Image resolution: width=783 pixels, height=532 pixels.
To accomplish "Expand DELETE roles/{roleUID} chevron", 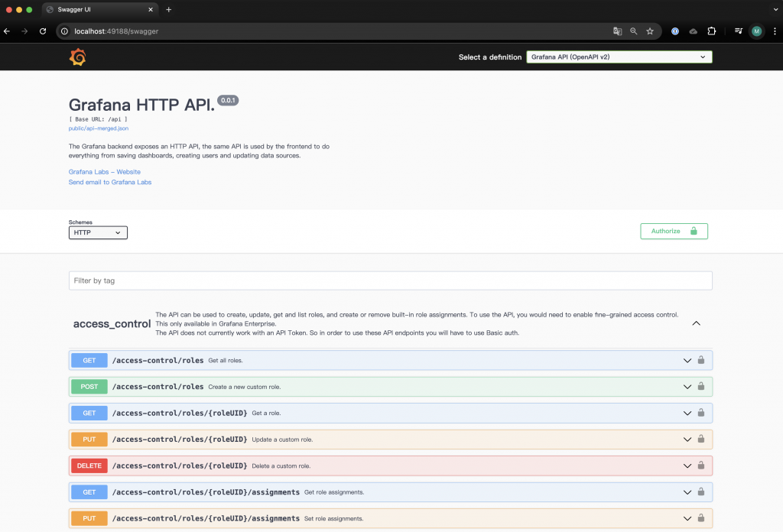I will [687, 465].
